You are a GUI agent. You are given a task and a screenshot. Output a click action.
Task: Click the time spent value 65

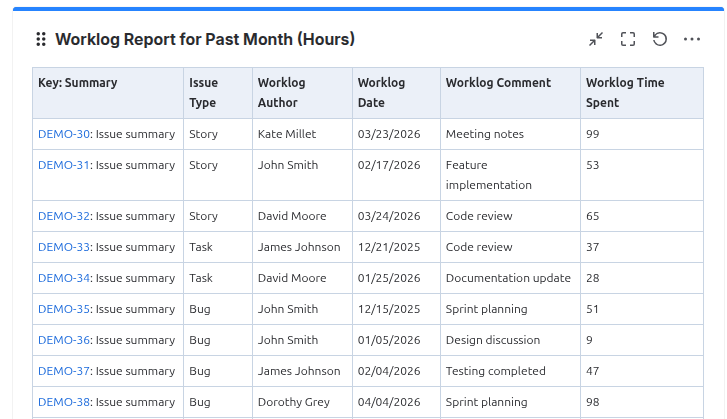pyautogui.click(x=593, y=216)
